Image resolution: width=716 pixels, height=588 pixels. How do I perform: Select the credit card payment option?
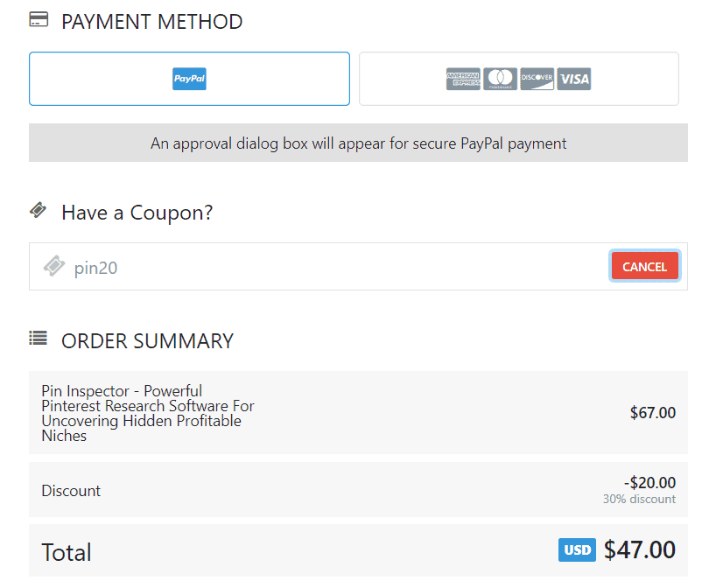(518, 79)
